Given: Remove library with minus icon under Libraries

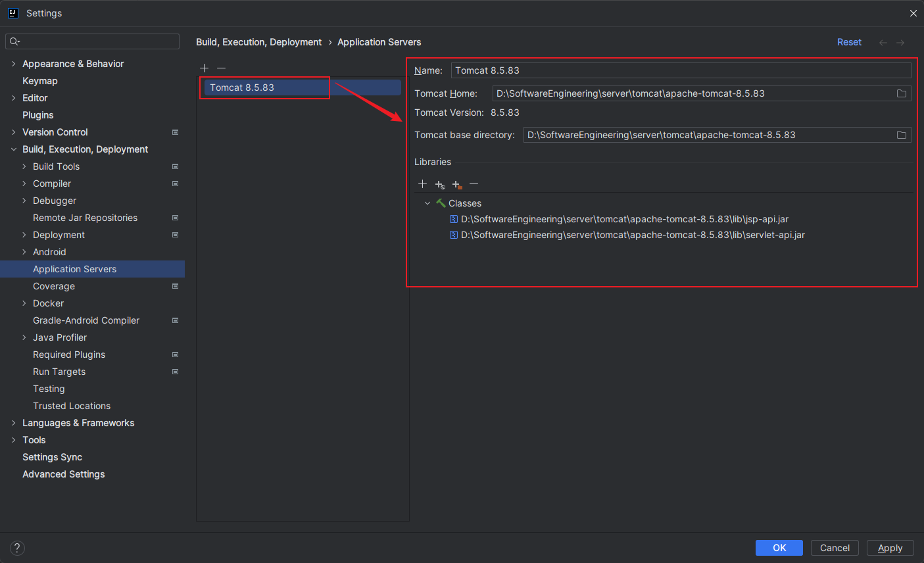Looking at the screenshot, I should tap(474, 184).
